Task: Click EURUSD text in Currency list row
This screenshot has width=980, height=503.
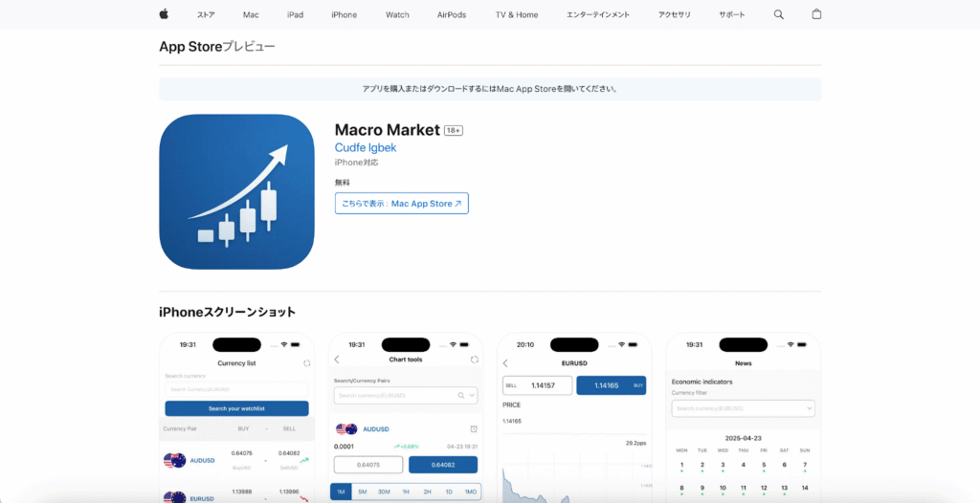Action: (202, 498)
